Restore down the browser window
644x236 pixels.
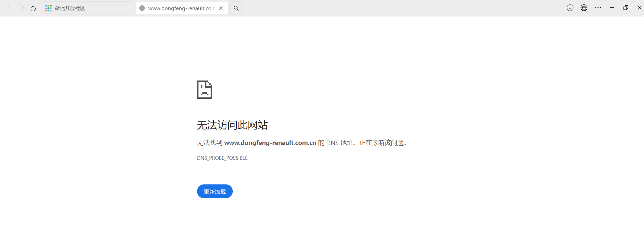(x=626, y=8)
